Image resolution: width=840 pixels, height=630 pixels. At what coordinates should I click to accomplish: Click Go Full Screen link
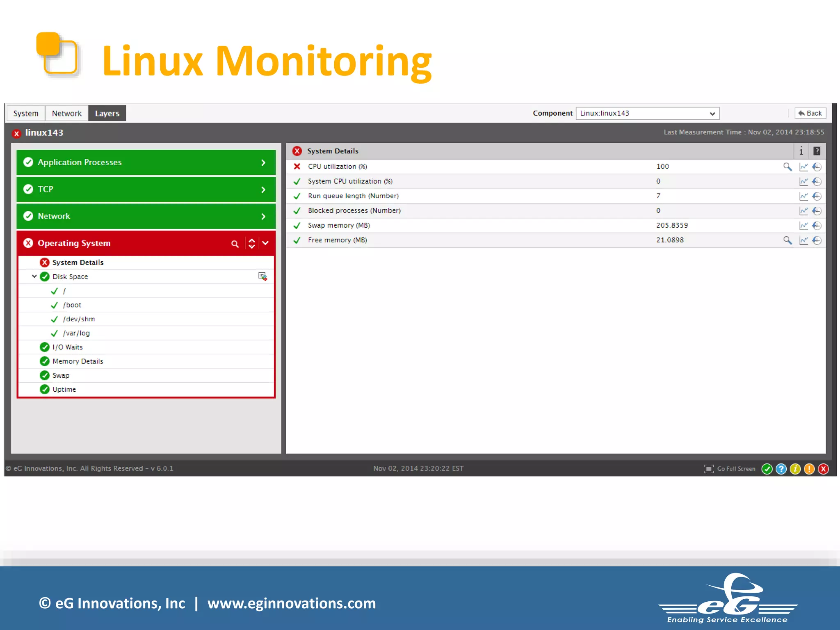(736, 469)
